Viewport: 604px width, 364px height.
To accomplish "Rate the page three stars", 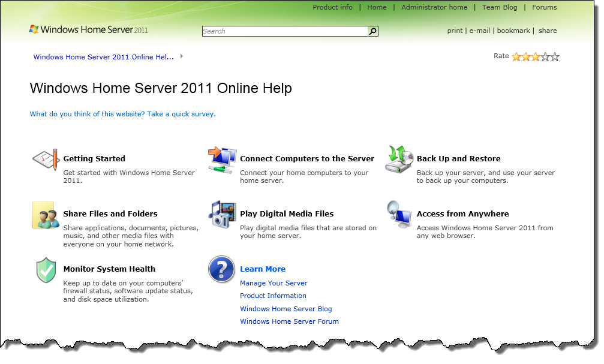I will click(x=536, y=57).
